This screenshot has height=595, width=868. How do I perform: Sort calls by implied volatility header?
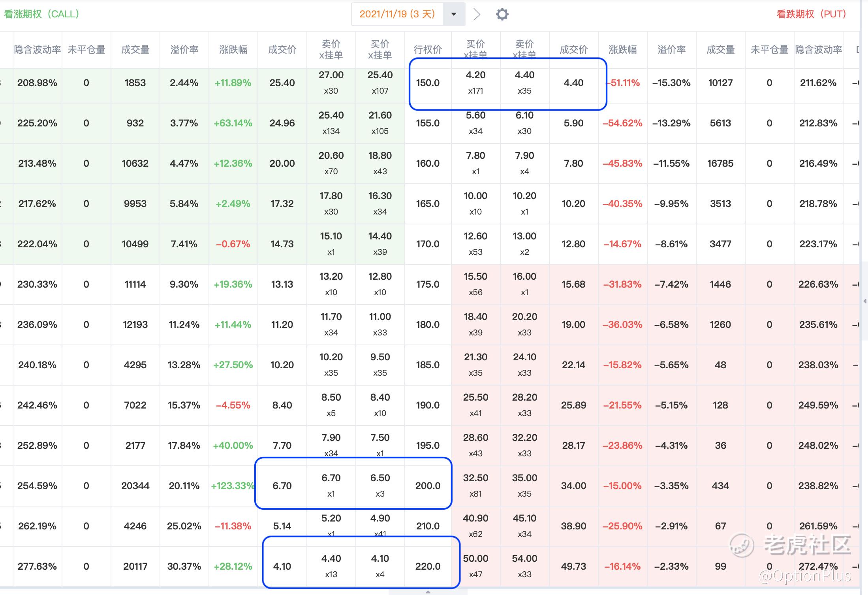38,49
